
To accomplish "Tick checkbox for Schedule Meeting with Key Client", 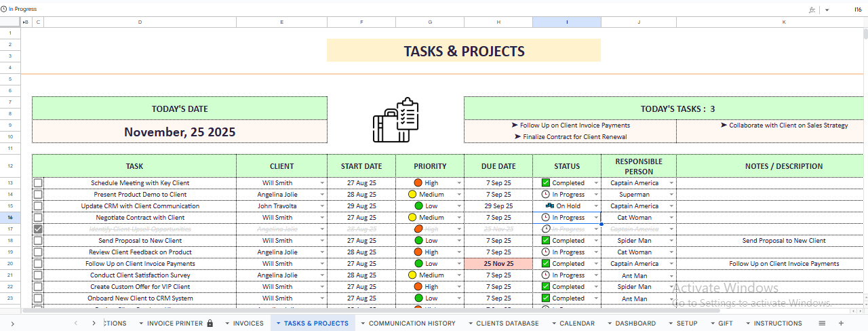I will click(38, 183).
